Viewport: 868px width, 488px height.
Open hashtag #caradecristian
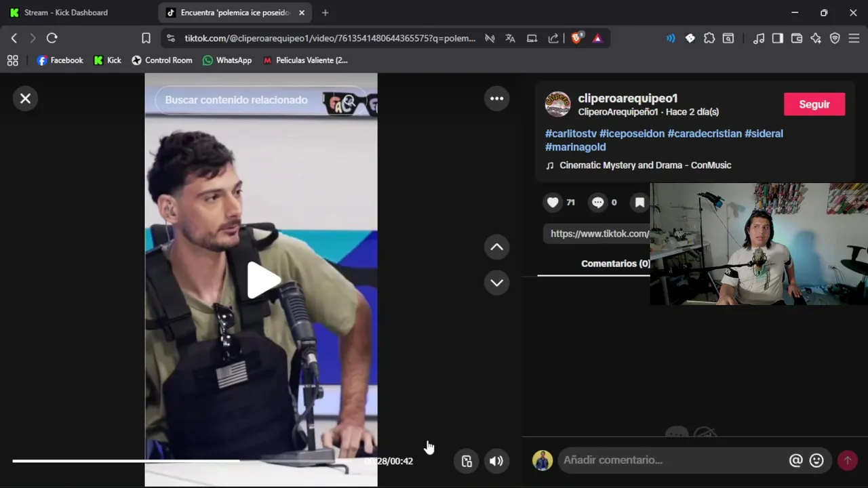(x=705, y=134)
